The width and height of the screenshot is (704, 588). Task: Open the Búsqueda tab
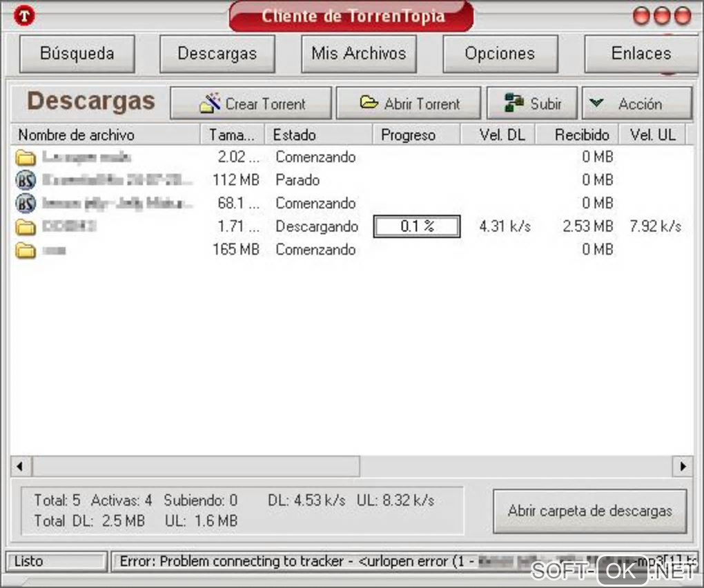point(77,54)
